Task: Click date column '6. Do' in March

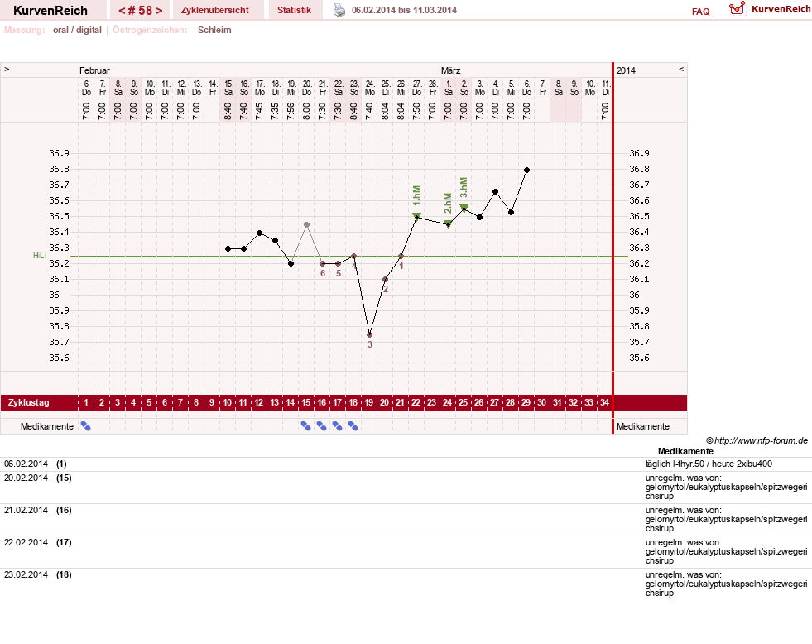Action: (526, 88)
